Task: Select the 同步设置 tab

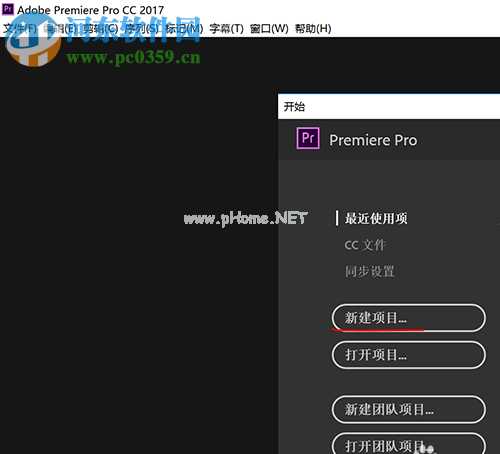Action: [370, 271]
